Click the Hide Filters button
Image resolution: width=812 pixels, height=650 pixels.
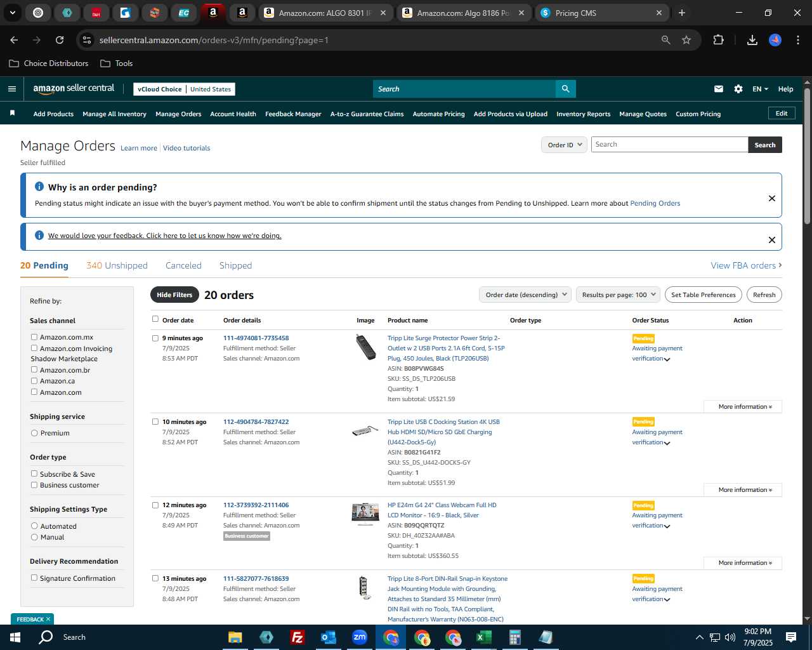(174, 295)
